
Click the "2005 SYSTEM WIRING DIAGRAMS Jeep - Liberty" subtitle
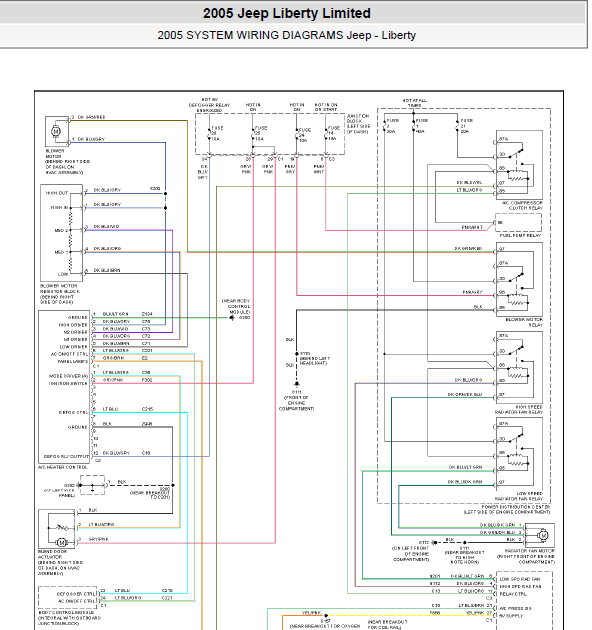point(287,35)
